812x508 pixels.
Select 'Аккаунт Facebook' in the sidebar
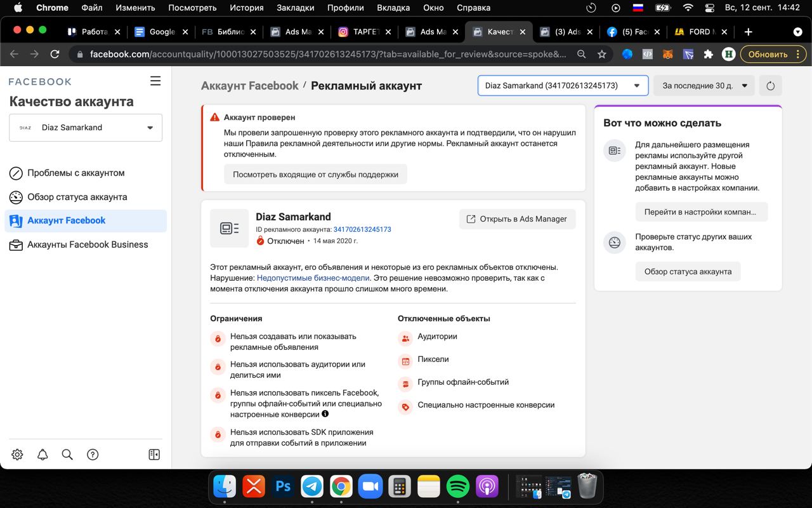(86, 221)
